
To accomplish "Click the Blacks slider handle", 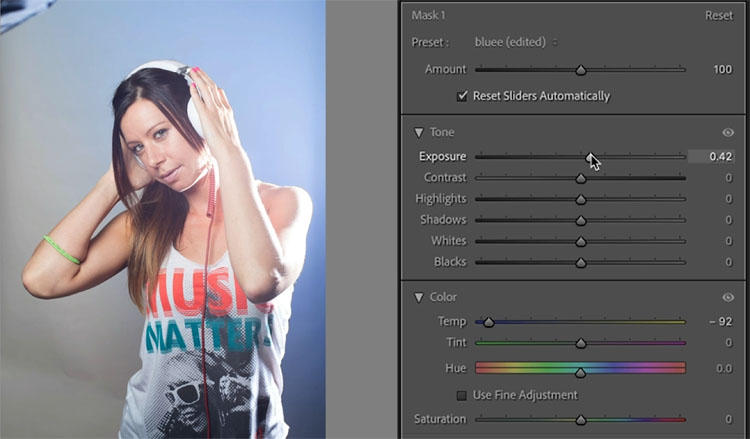I will point(581,263).
